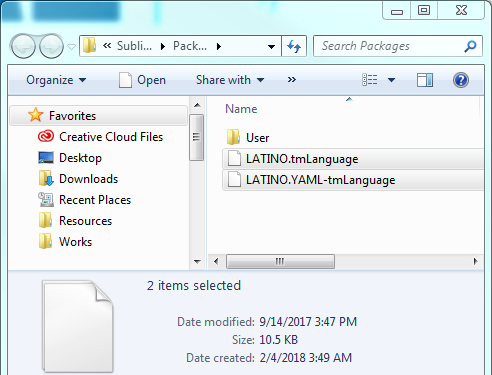
Task: Open Works folder in Favorites
Action: click(75, 242)
